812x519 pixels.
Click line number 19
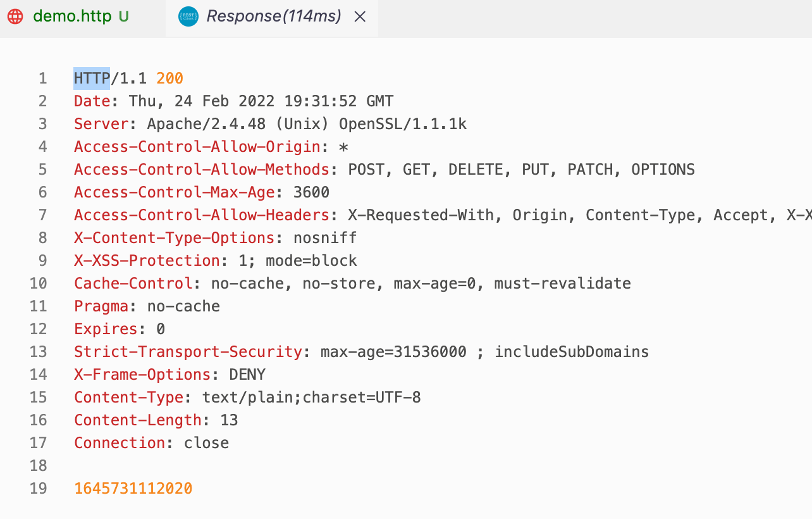39,488
